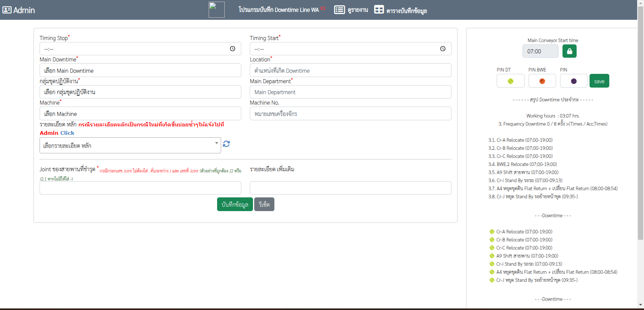This screenshot has width=644, height=310.
Task: Select the PIN DT tennis ball option
Action: point(510,81)
